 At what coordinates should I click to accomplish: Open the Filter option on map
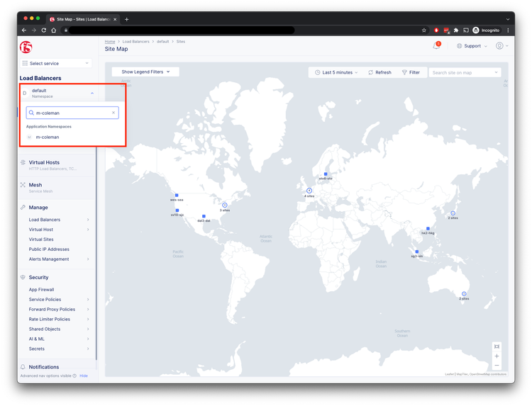point(411,72)
